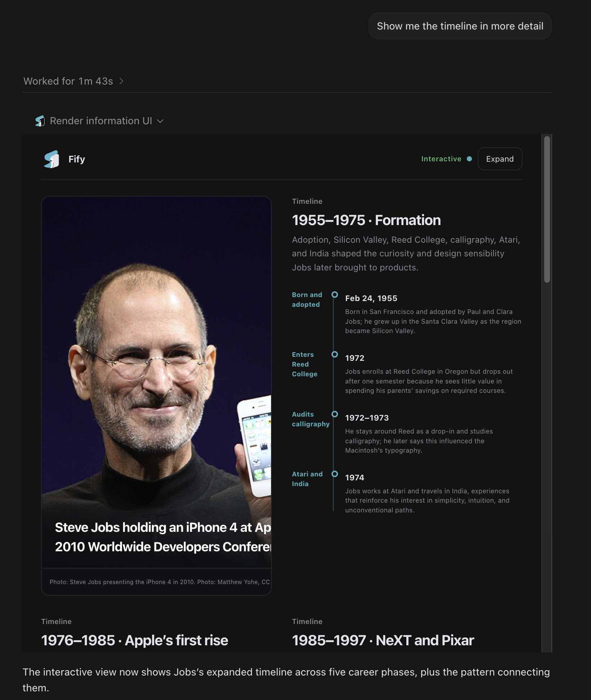Select the Born and adopted timeline marker
The width and height of the screenshot is (591, 700).
[334, 295]
